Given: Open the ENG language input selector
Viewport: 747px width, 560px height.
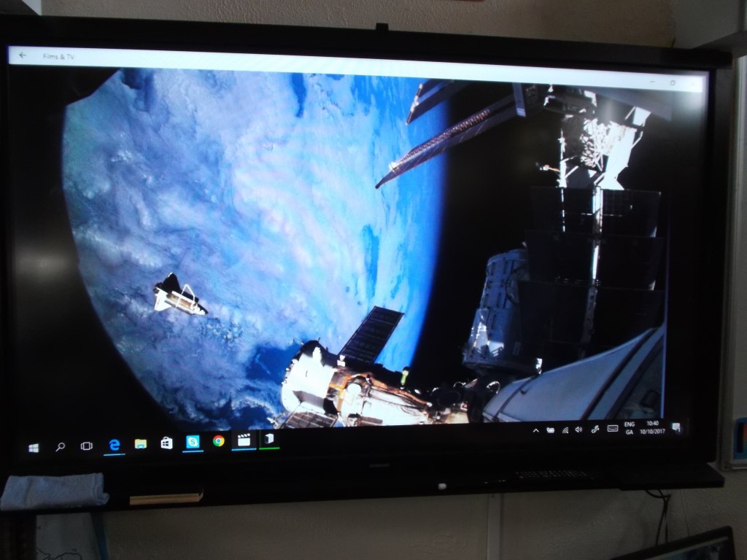Looking at the screenshot, I should pyautogui.click(x=629, y=427).
